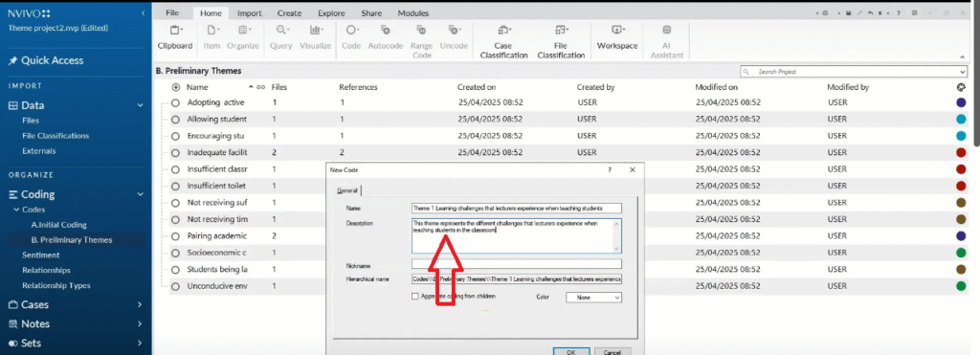
Task: Open the Color dropdown in New Code dialog
Action: [x=593, y=299]
